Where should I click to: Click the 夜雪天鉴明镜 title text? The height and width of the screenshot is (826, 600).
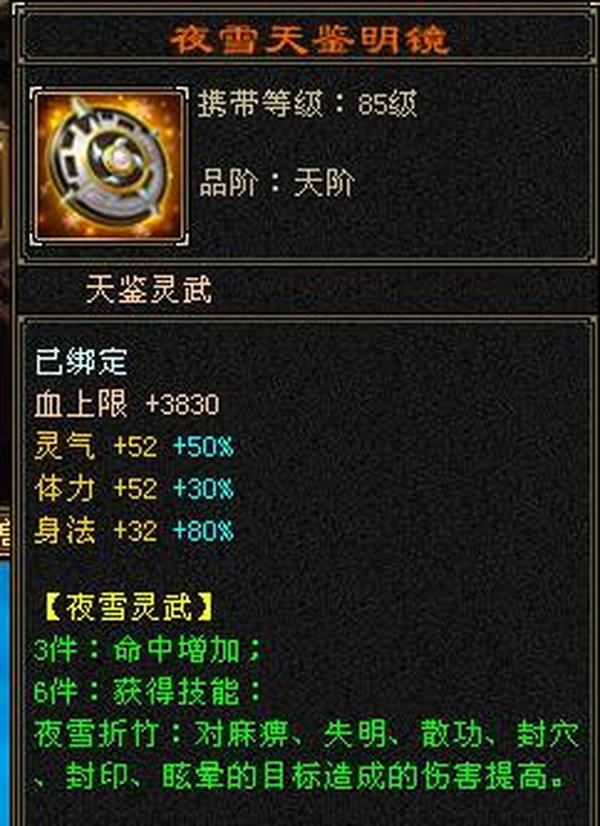click(x=310, y=39)
